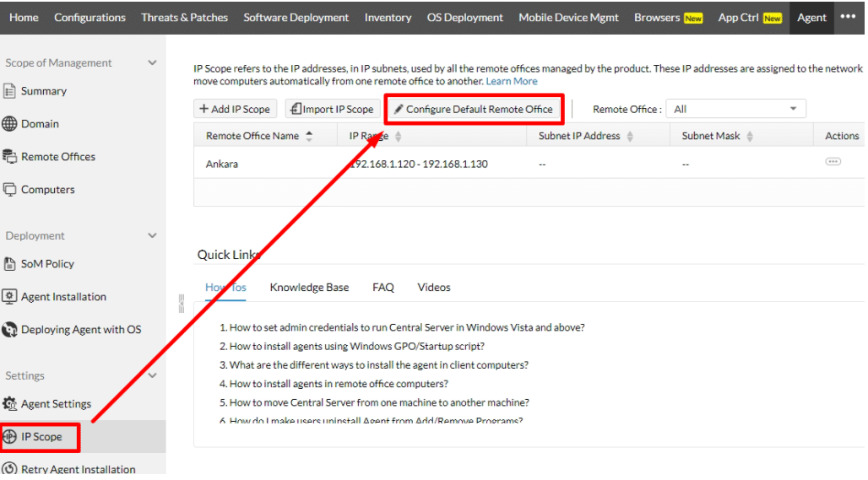This screenshot has height=480, width=868.
Task: Collapse the Scope of Management section
Action: point(152,63)
